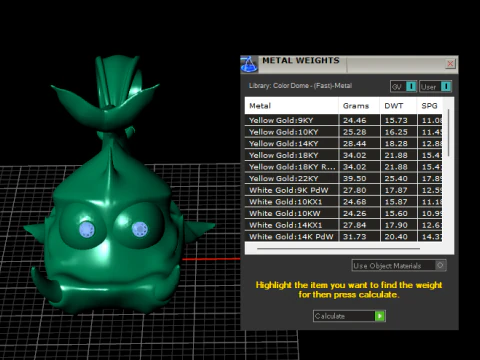Click the Calculate button
480x360 pixels.
point(349,316)
